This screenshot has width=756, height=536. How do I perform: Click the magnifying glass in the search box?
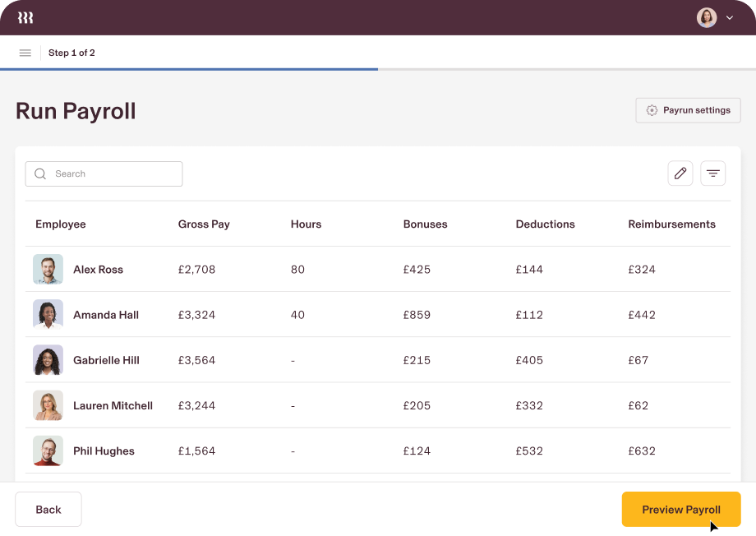tap(39, 173)
